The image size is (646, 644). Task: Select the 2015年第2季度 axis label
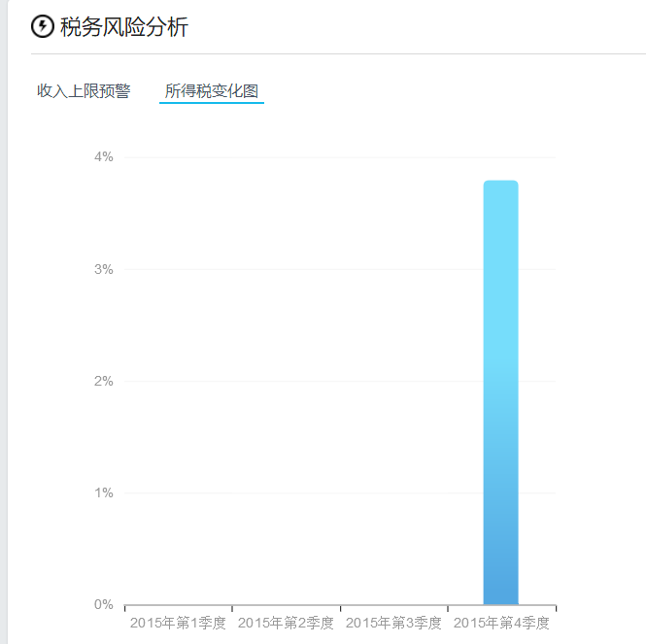coord(286,622)
